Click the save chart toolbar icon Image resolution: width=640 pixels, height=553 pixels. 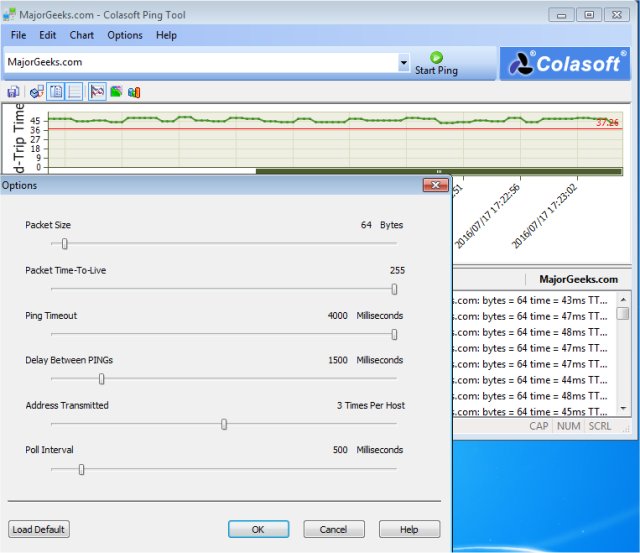click(13, 92)
